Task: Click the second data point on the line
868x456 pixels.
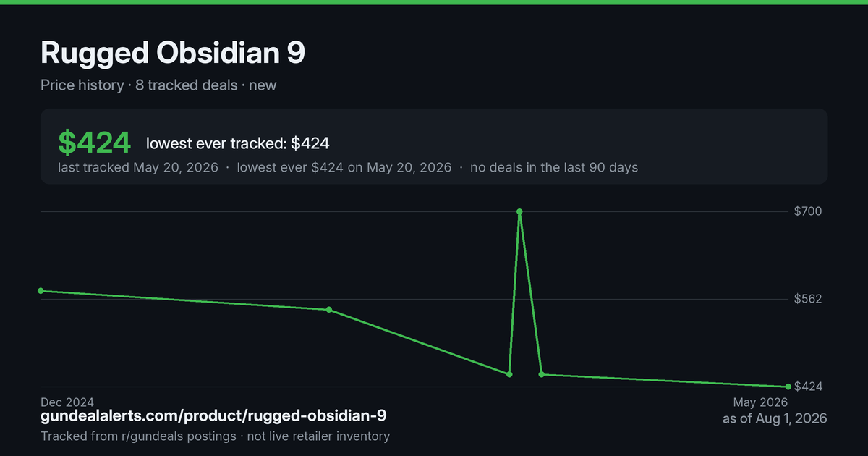Action: pyautogui.click(x=329, y=310)
